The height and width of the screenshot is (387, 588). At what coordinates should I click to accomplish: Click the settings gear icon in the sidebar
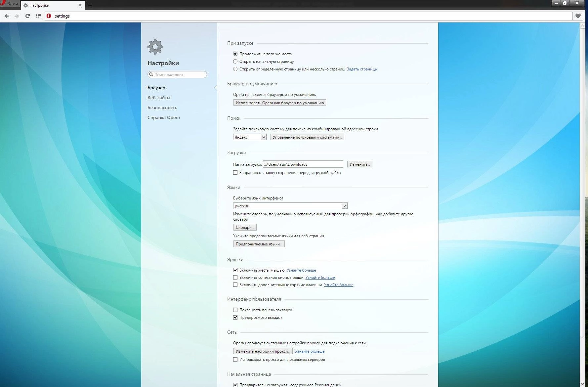(155, 47)
